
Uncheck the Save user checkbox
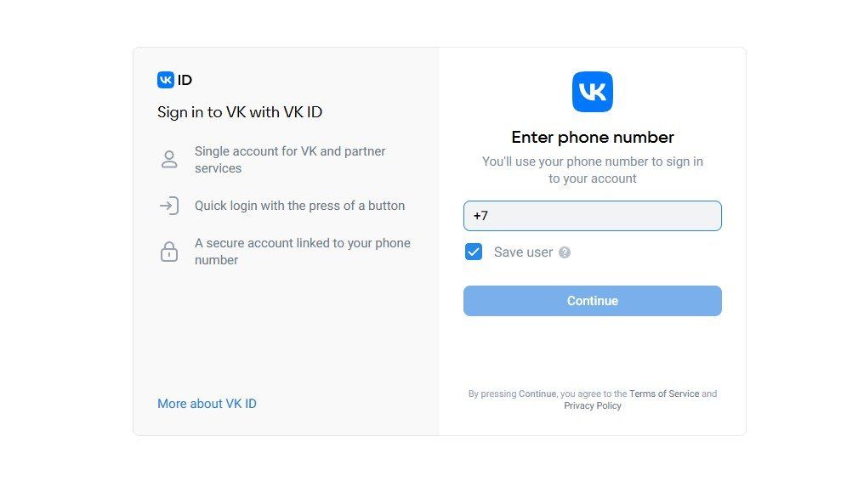click(474, 252)
